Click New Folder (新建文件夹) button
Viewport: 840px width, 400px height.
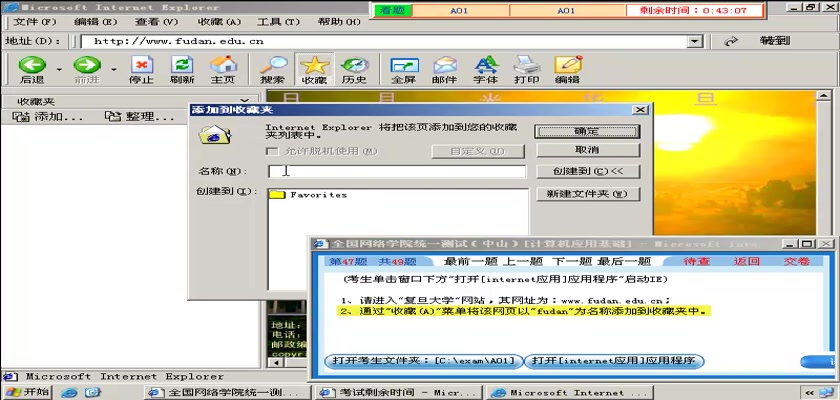pos(588,194)
